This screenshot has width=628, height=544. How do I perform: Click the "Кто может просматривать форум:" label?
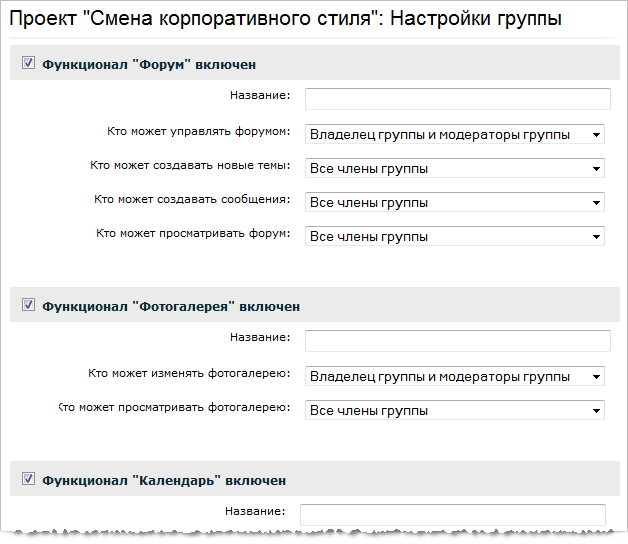coord(193,233)
